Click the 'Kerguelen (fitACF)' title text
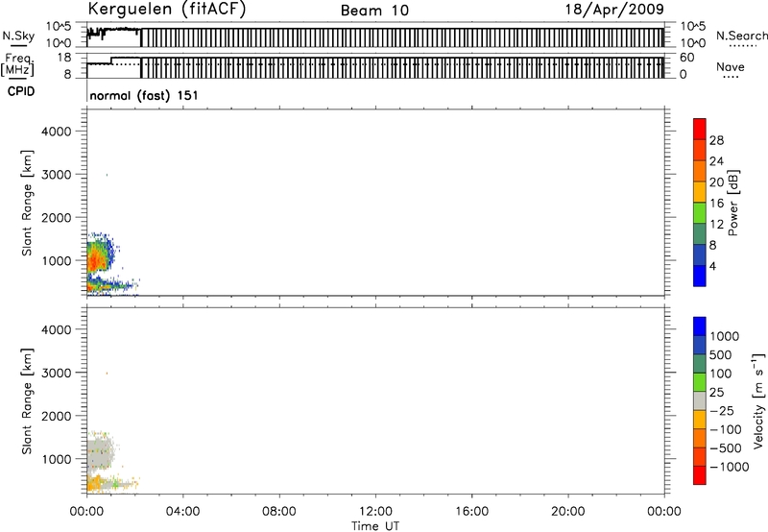This screenshot has height=532, width=768. [166, 10]
